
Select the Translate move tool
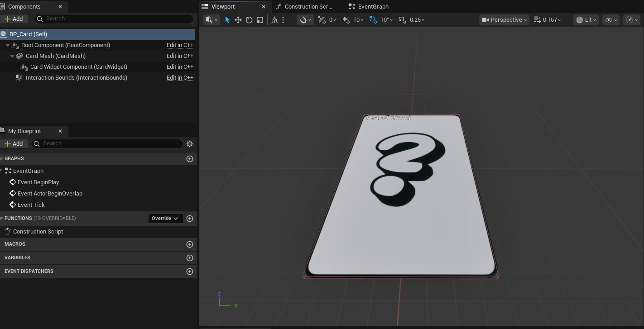click(x=238, y=20)
